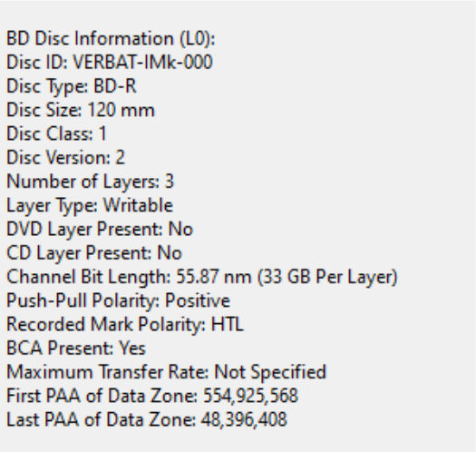Click the Last PAA of Data Zone line
476x452 pixels.
[147, 420]
